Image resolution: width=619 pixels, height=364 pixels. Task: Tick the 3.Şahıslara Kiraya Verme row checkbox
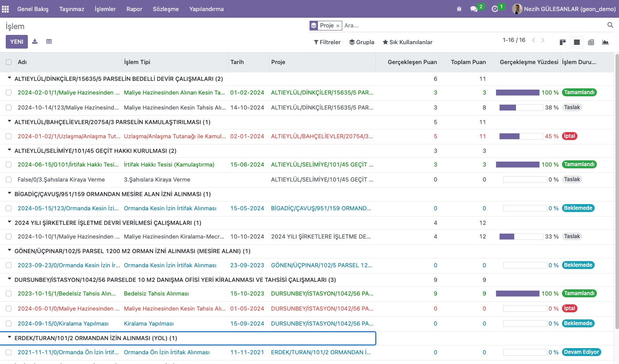coord(9,180)
